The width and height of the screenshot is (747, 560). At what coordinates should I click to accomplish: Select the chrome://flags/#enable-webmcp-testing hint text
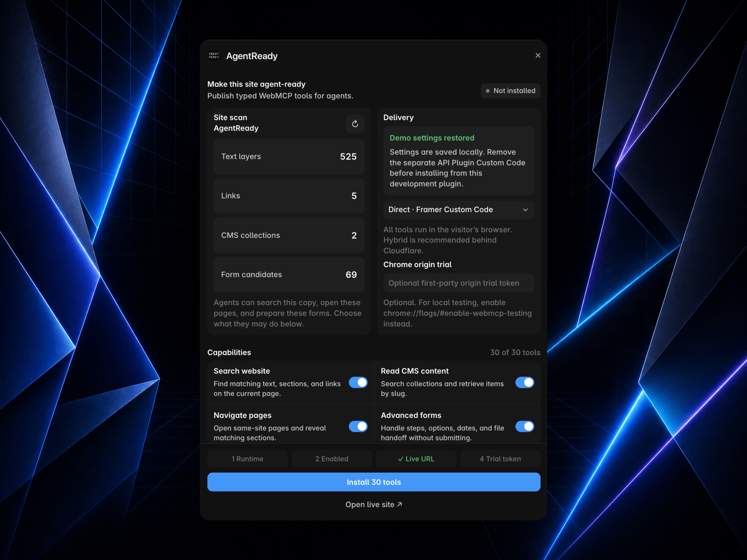tap(458, 313)
